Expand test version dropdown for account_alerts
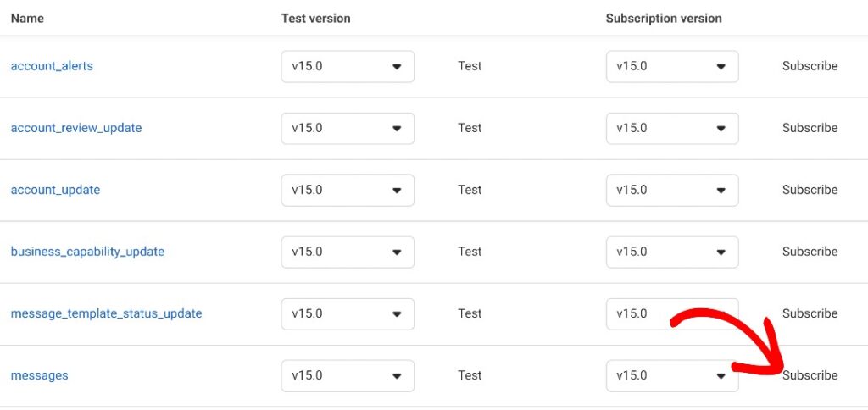Screen dimensions: 868x410 [348, 66]
